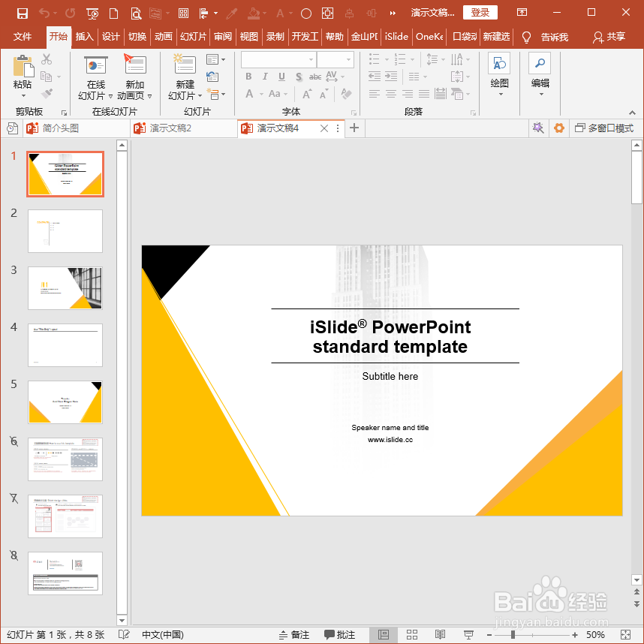
Task: Expand the change case (Aa) dropdown
Action: 285,94
